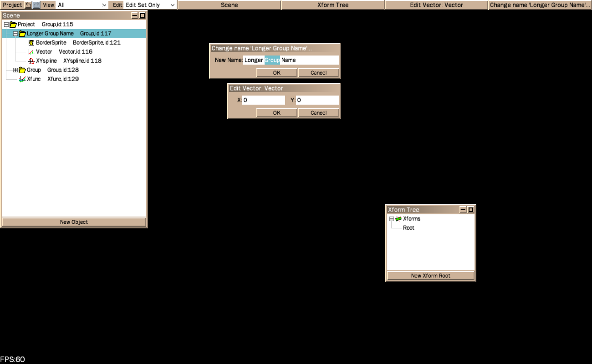
Task: Switch to the Edit Vector taskbar tab
Action: [436, 5]
